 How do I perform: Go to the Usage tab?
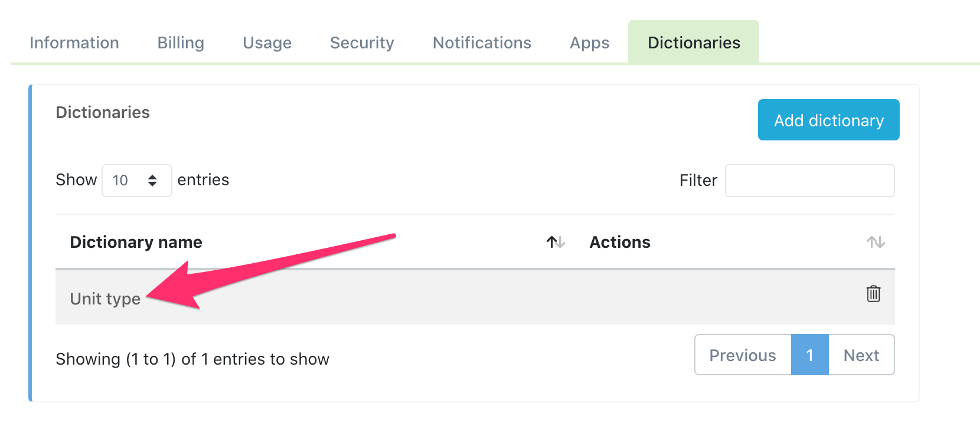267,43
